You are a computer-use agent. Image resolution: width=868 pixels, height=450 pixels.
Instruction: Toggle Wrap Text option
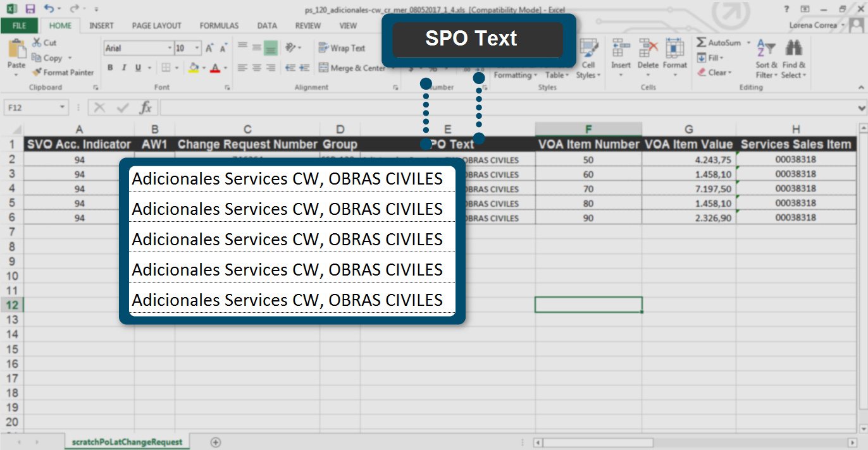point(342,48)
